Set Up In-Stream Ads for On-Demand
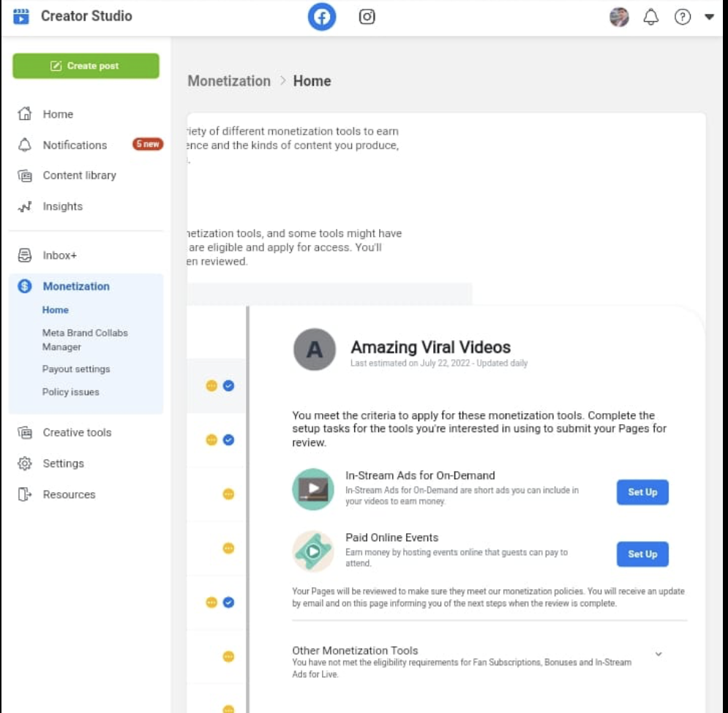728x713 pixels. (x=642, y=492)
